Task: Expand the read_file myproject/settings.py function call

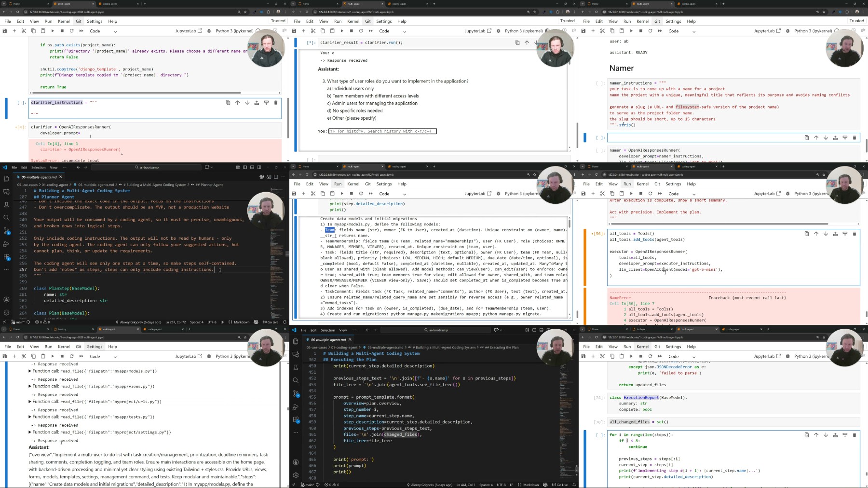Action: (x=30, y=432)
